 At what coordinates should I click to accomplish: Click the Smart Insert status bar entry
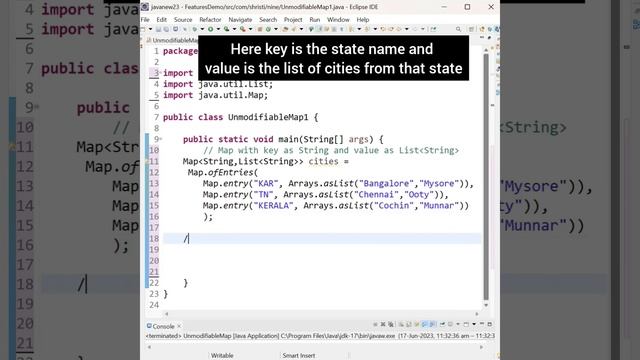(299, 356)
